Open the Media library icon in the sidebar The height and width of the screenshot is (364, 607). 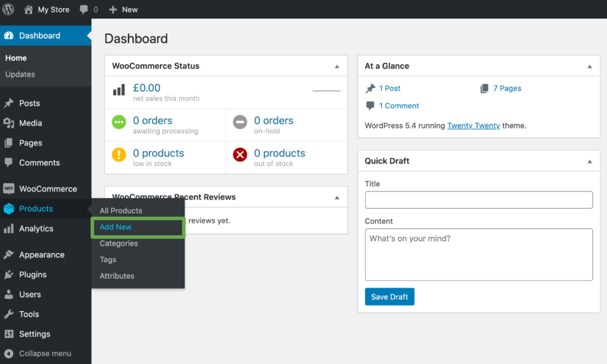(x=11, y=123)
